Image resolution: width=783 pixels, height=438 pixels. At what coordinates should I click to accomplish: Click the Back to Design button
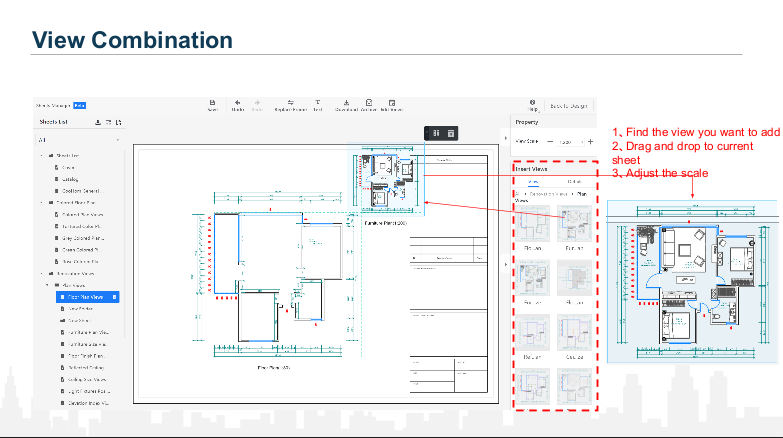pyautogui.click(x=570, y=105)
